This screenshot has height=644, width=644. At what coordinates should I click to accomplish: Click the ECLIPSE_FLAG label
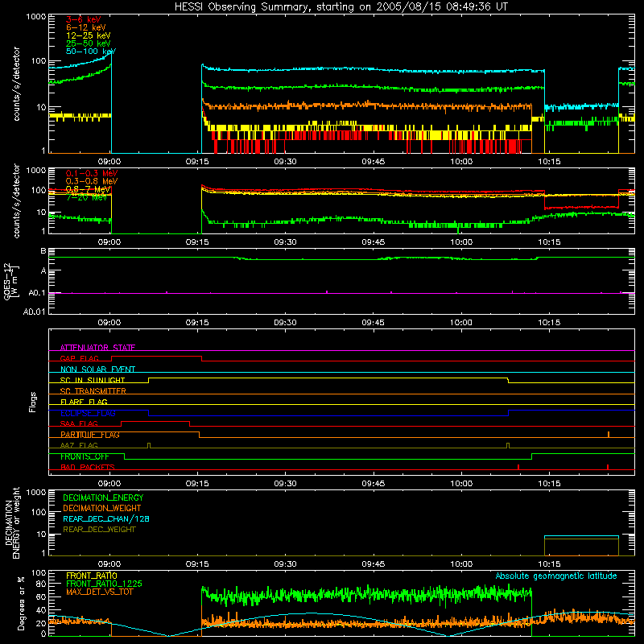point(88,413)
